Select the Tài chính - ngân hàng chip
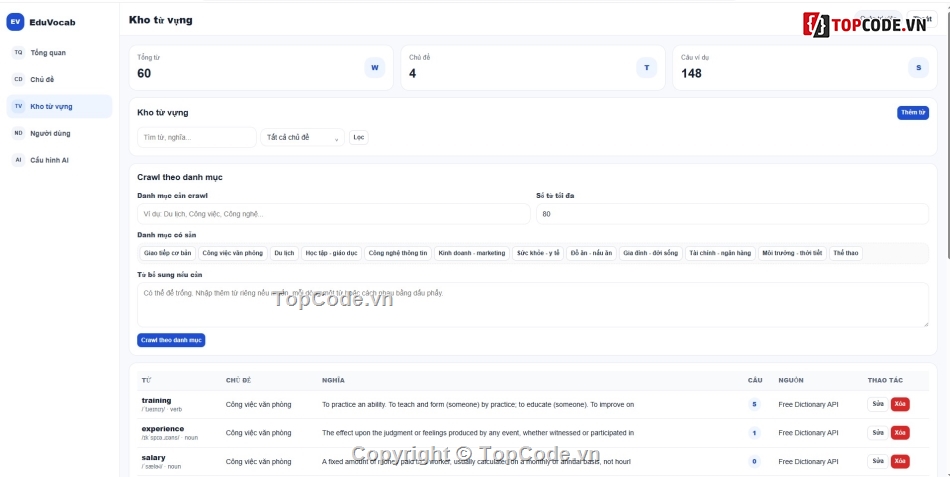Viewport: 950px width, 477px height. click(720, 253)
